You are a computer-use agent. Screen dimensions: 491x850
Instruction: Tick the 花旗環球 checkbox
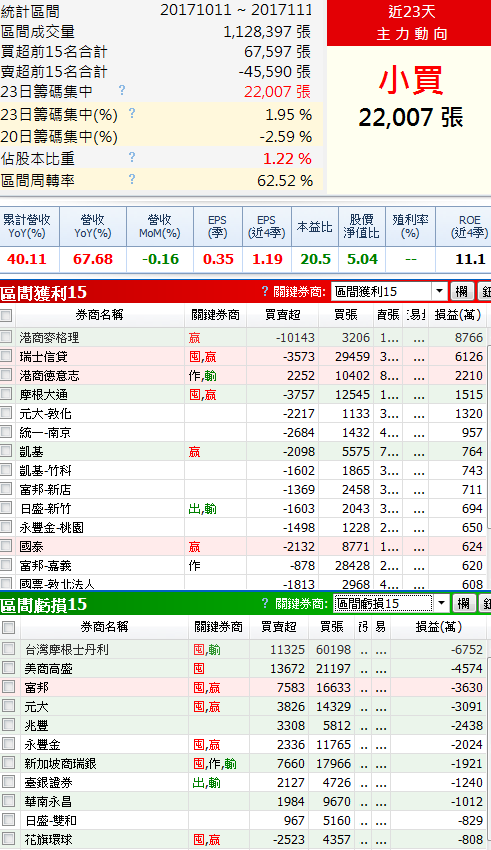click(8, 839)
